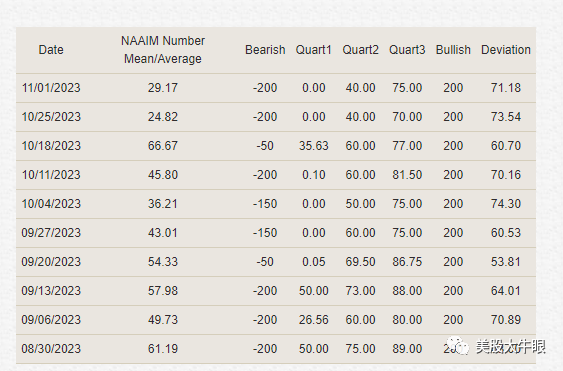Click the Bullish column header
This screenshot has height=371, width=563.
tap(453, 50)
